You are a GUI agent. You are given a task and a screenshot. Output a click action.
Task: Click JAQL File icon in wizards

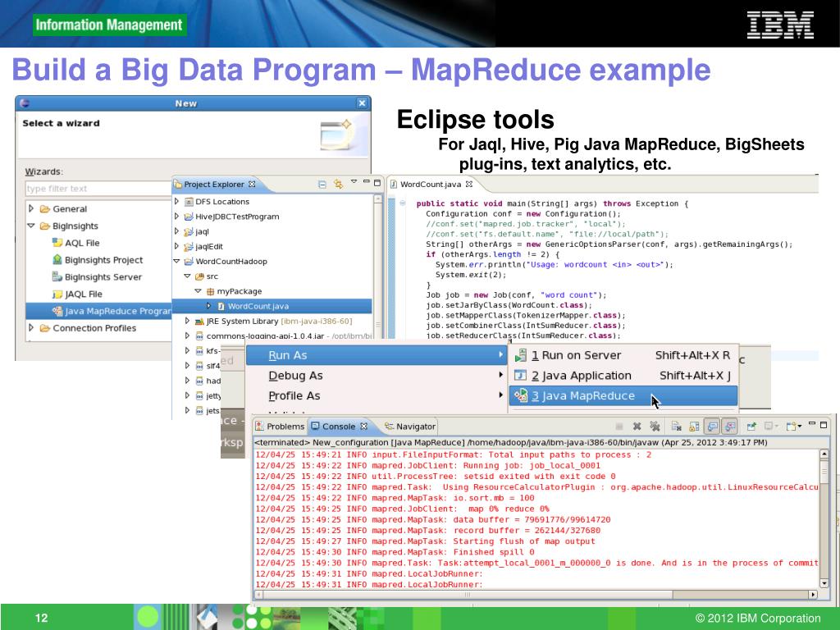(x=57, y=294)
